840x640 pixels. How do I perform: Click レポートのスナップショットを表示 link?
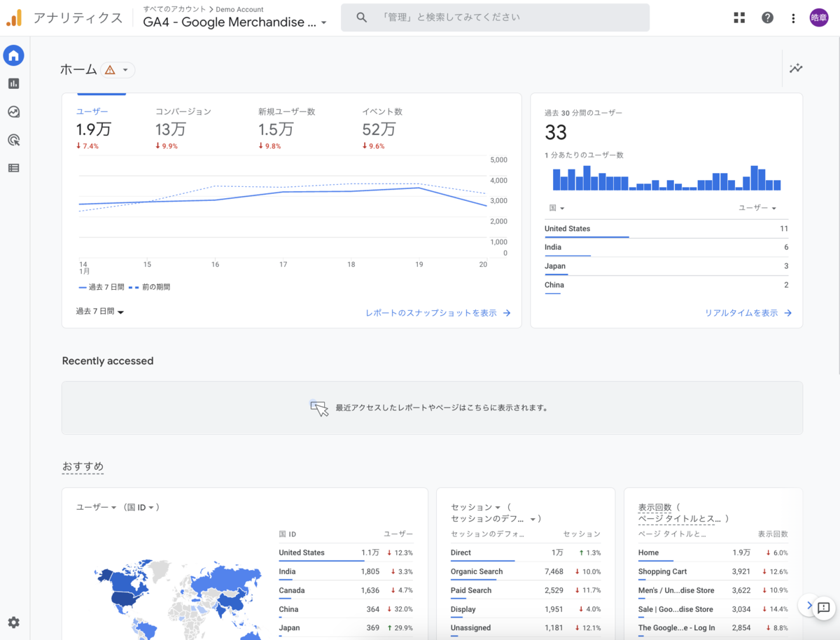[x=438, y=313]
